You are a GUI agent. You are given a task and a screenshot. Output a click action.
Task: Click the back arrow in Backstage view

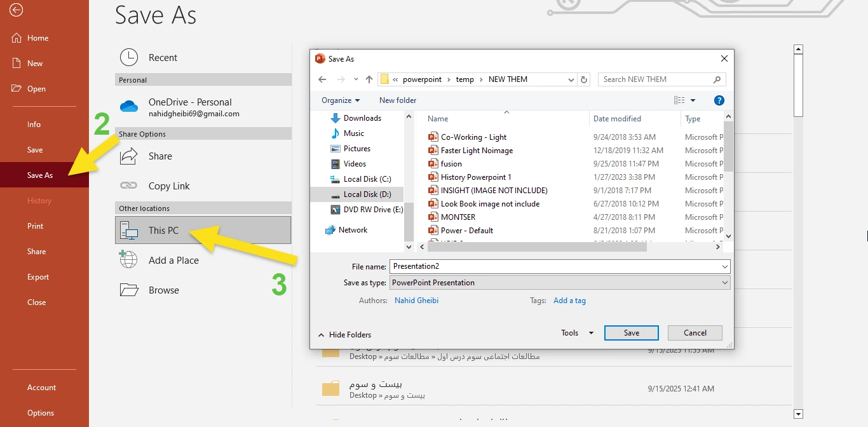pyautogui.click(x=17, y=10)
